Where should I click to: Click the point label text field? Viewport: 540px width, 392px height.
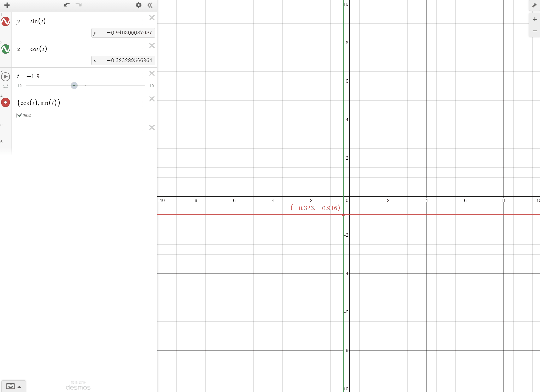click(x=94, y=115)
